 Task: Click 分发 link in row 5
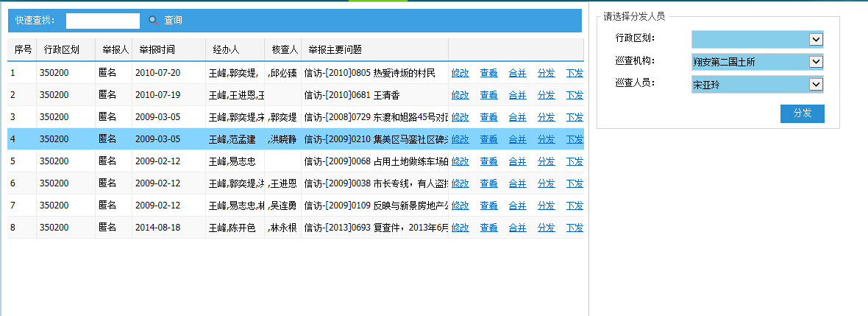pyautogui.click(x=546, y=161)
